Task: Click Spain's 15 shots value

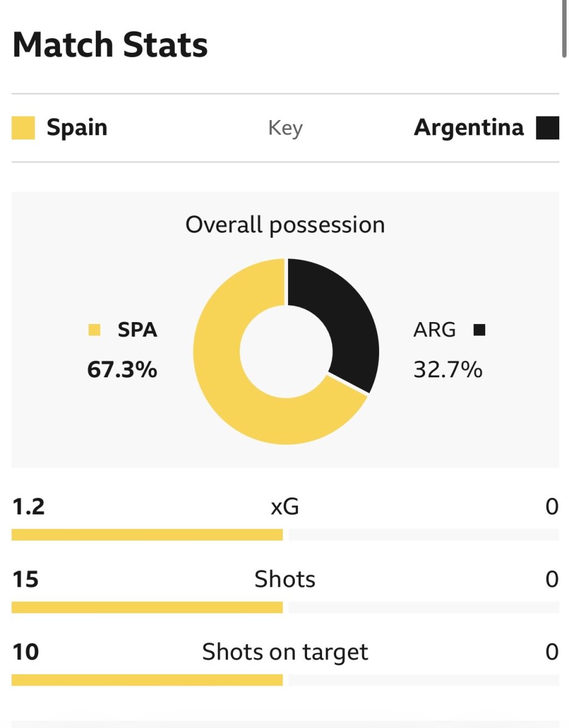Action: pyautogui.click(x=25, y=579)
